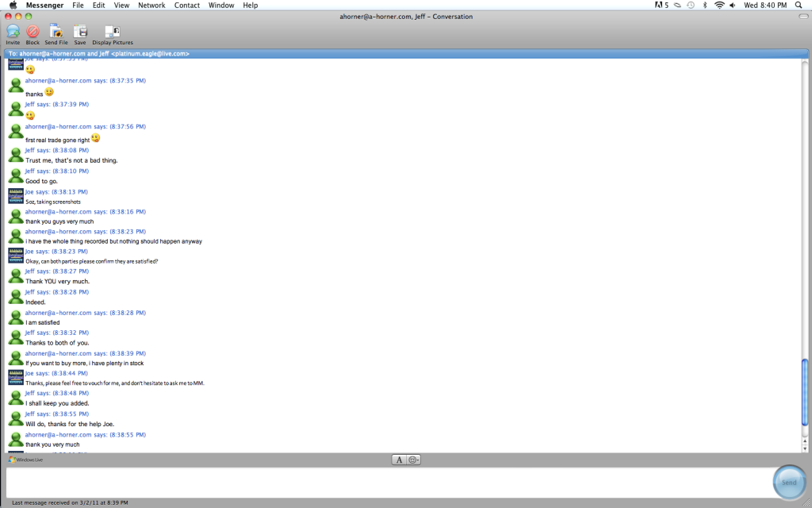Click the scrollbar down arrow

805,448
